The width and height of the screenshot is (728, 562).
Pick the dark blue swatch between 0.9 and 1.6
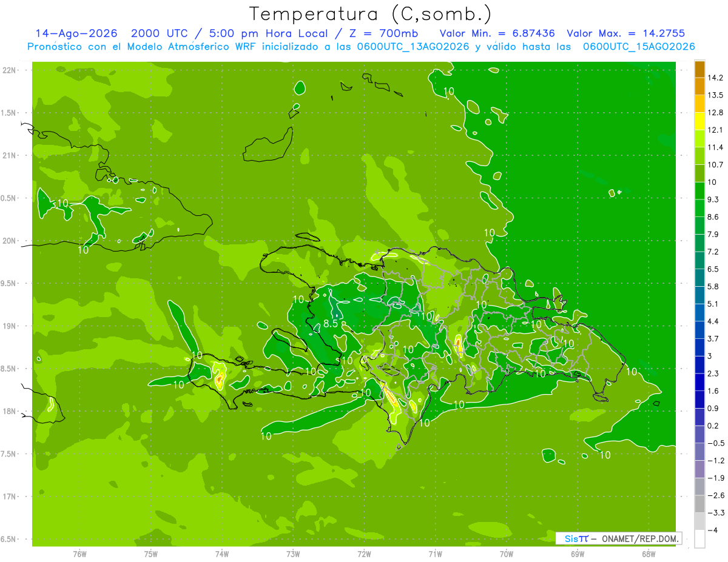tap(699, 400)
